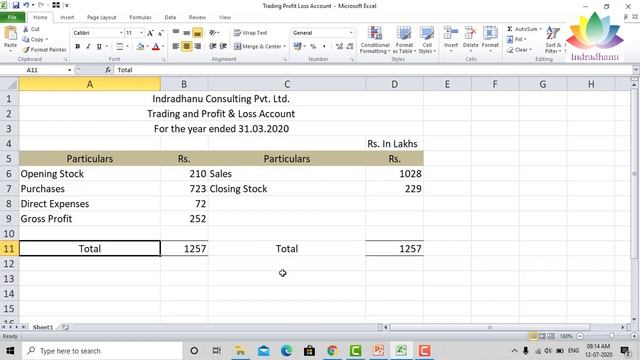Select cell containing Gross Profit
The width and height of the screenshot is (640, 360).
tap(90, 219)
